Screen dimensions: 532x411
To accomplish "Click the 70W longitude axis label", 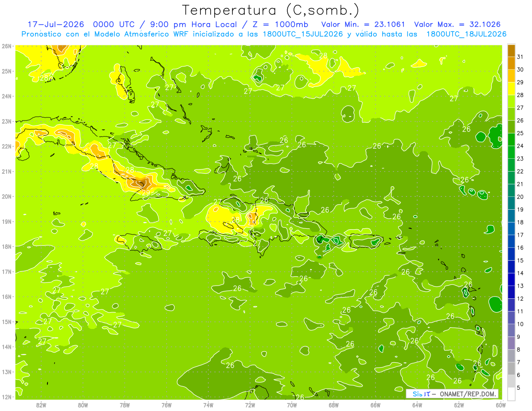I will tap(292, 405).
